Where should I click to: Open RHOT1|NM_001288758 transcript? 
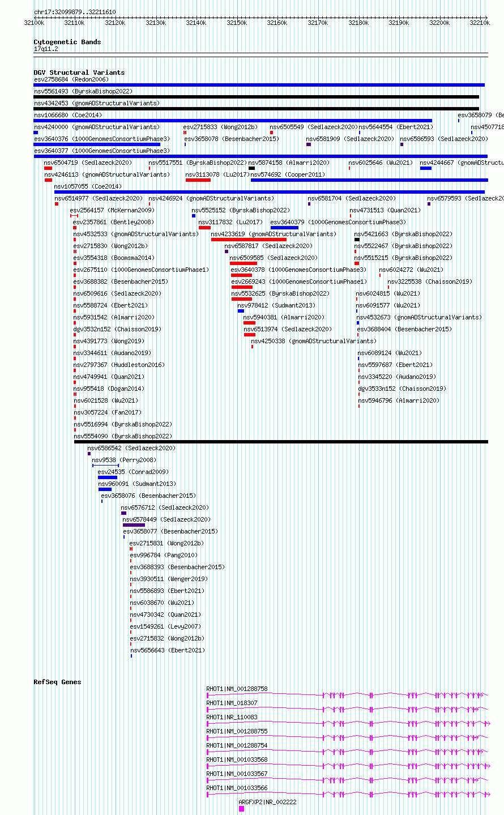click(x=237, y=689)
